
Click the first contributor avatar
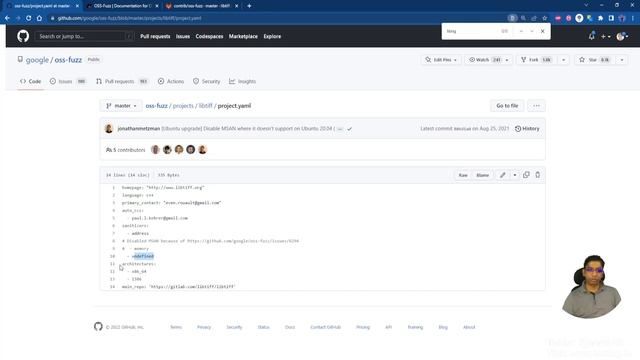[x=155, y=150]
